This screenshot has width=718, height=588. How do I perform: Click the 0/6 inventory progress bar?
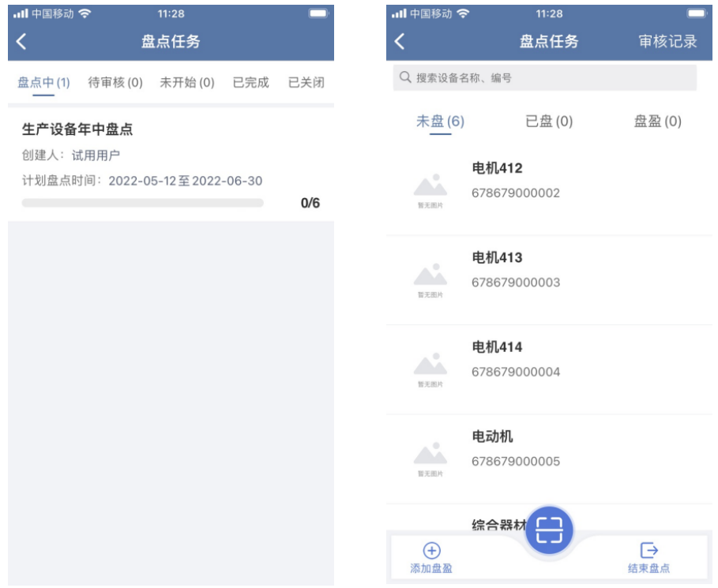click(142, 203)
